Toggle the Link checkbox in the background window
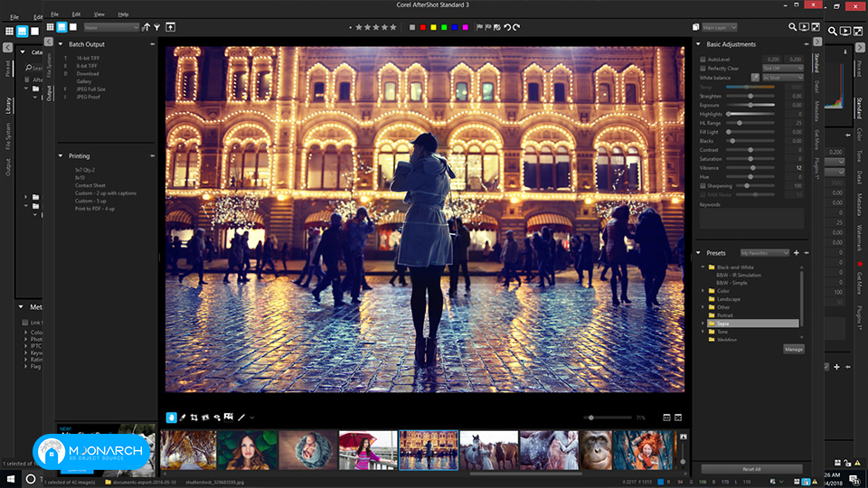This screenshot has width=868, height=488. (25, 323)
